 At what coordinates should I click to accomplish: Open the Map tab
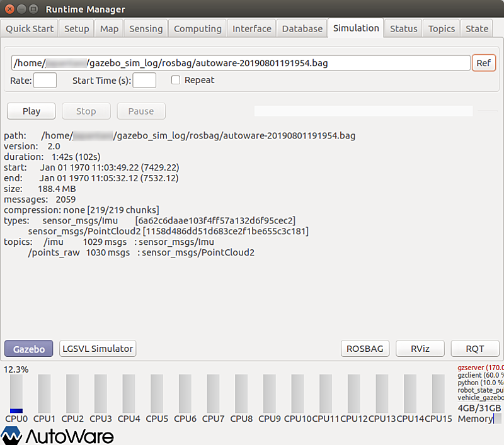109,28
